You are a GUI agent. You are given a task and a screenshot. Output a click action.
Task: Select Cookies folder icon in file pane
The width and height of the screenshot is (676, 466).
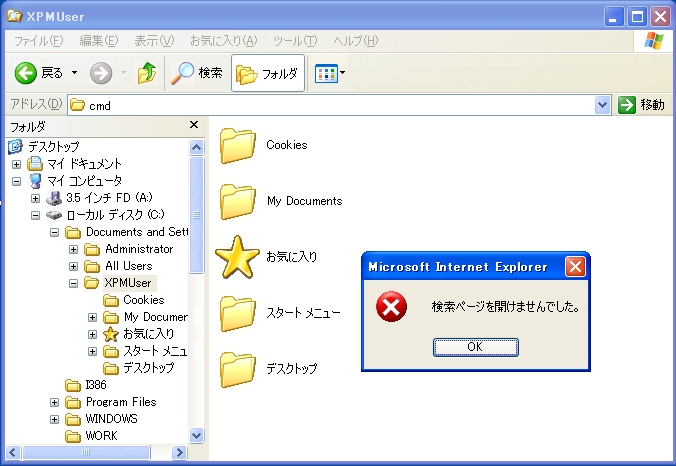pyautogui.click(x=238, y=145)
